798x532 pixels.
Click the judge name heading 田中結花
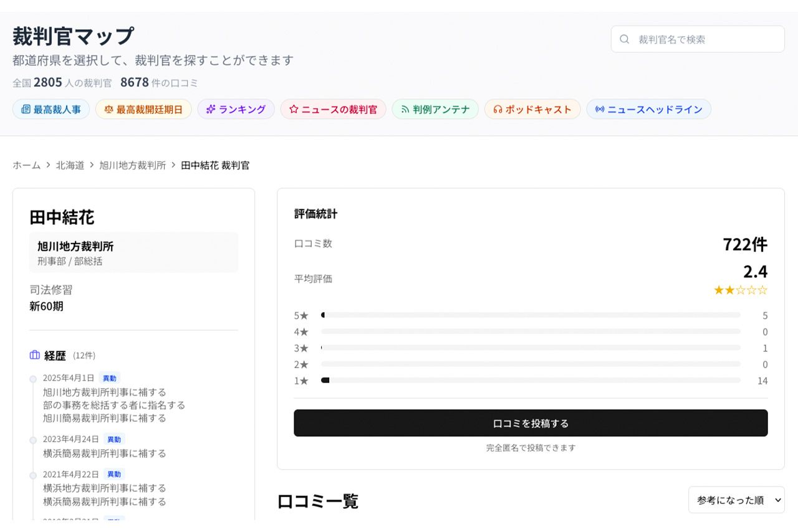(62, 217)
